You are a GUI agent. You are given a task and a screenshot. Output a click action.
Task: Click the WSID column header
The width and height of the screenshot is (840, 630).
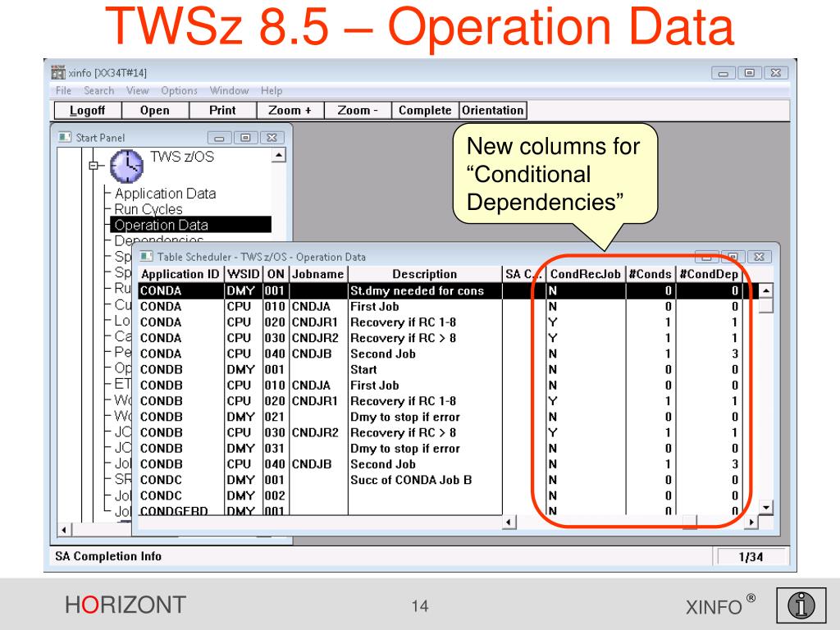(243, 274)
